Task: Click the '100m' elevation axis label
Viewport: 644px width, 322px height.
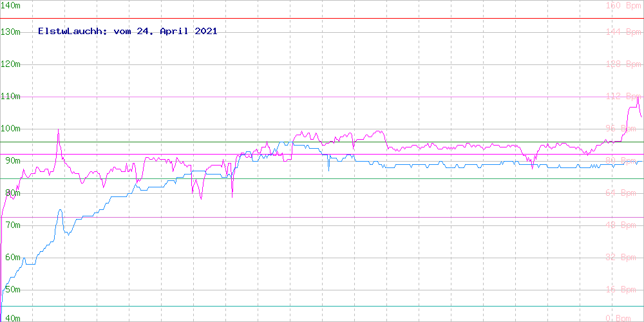Action: [x=11, y=129]
